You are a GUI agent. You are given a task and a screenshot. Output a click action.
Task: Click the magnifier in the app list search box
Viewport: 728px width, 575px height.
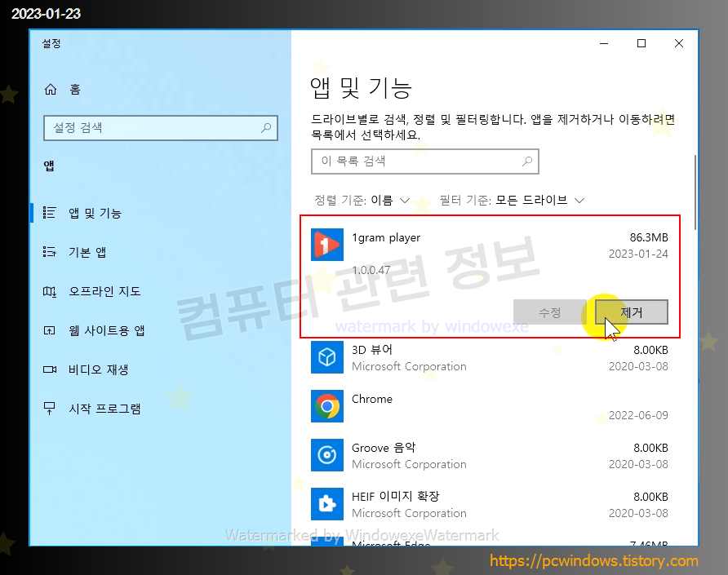(527, 161)
